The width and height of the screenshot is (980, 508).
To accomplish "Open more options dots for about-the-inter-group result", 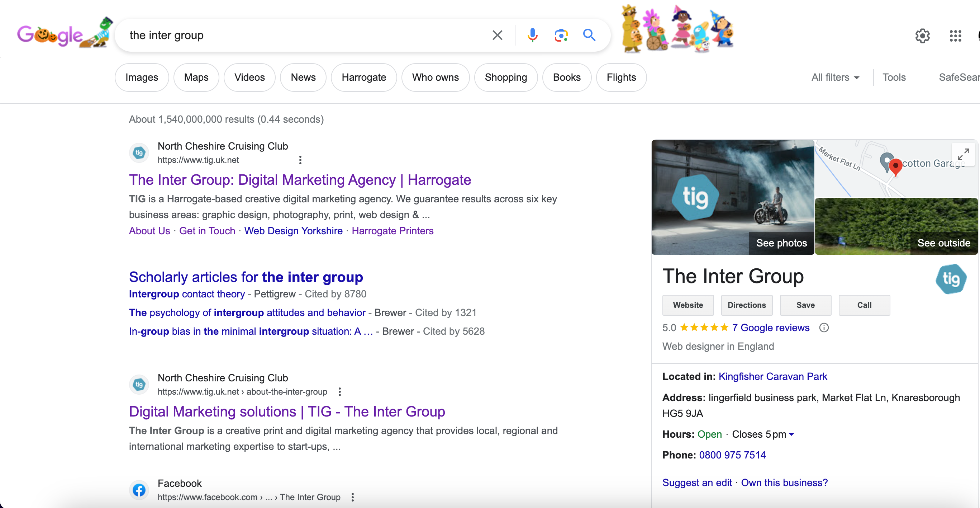I will pos(340,391).
